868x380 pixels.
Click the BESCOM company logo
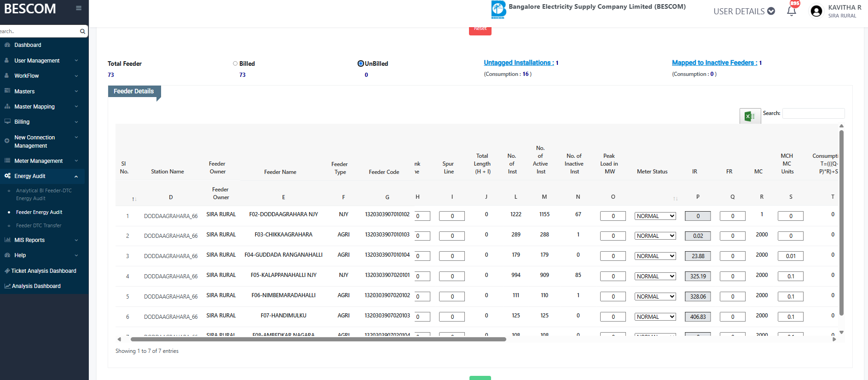coord(498,10)
